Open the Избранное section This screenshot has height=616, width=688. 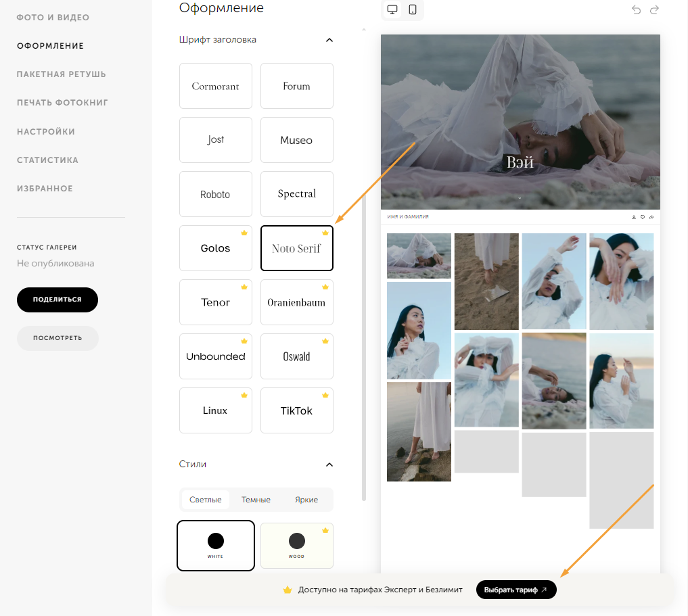[x=45, y=189]
